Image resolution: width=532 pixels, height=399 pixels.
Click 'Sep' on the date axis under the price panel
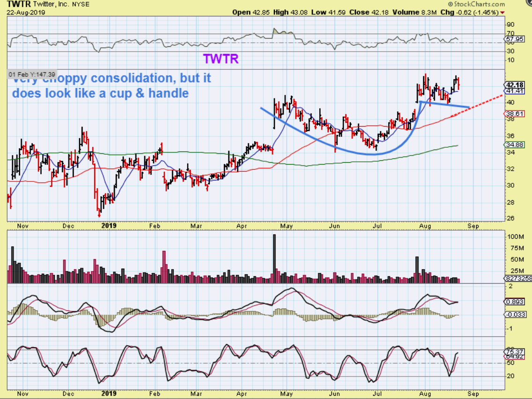(473, 226)
